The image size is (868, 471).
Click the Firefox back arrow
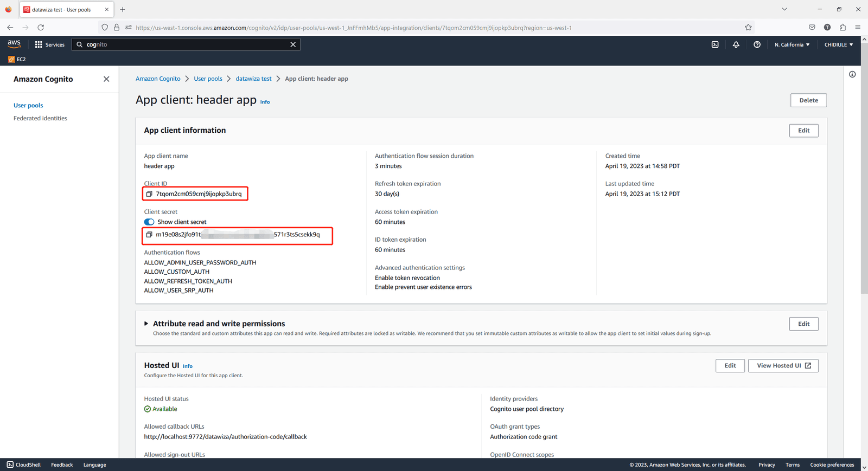point(10,27)
